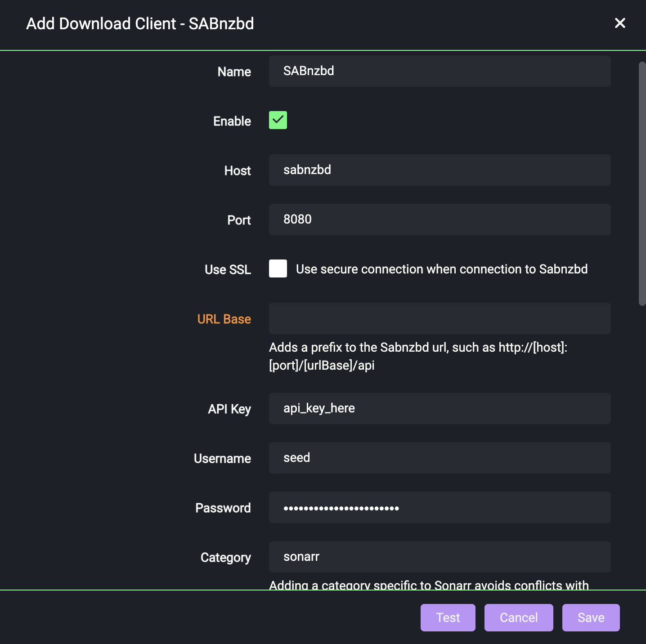Edit the Port field with value 8080

(440, 219)
